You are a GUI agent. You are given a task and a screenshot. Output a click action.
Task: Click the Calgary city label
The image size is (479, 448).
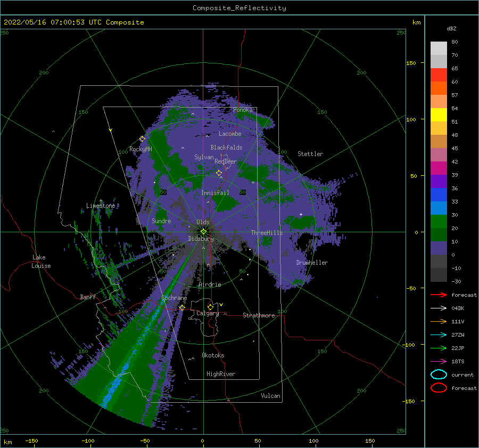click(208, 313)
